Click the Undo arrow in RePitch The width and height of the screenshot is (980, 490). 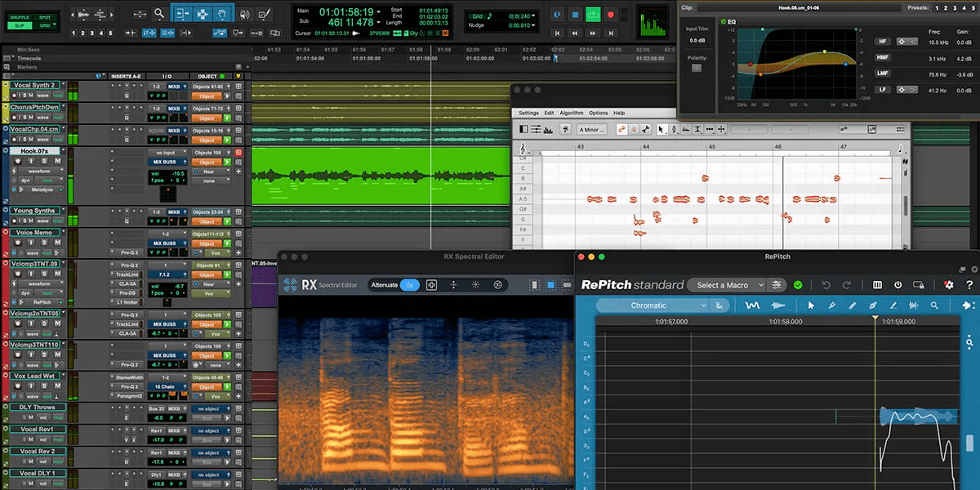pyautogui.click(x=826, y=284)
